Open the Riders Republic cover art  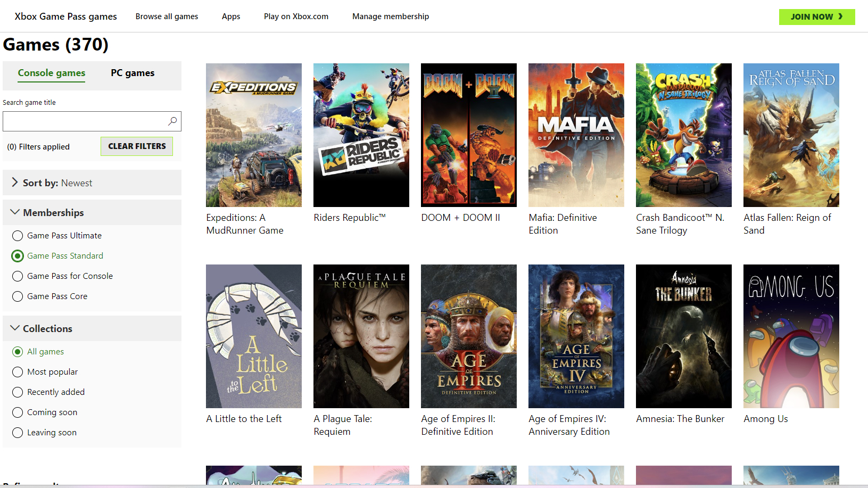(361, 135)
